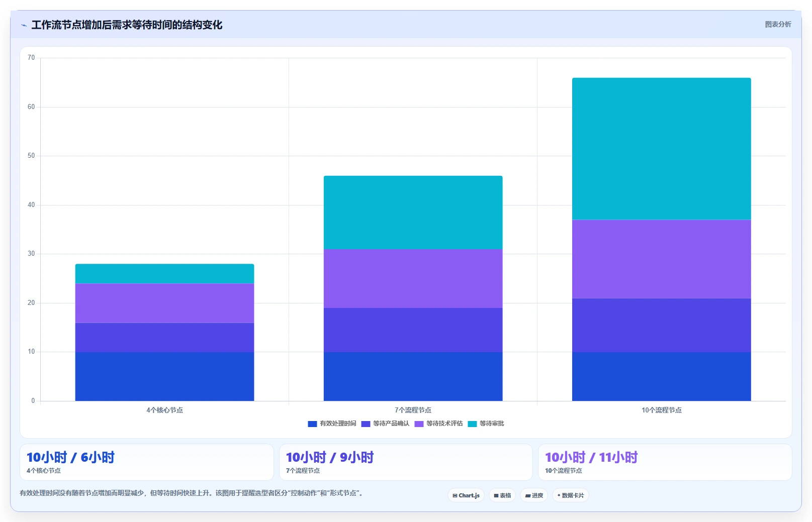Click the y-axis tick label 30
Viewport: 812px width, 522px height.
coord(31,254)
